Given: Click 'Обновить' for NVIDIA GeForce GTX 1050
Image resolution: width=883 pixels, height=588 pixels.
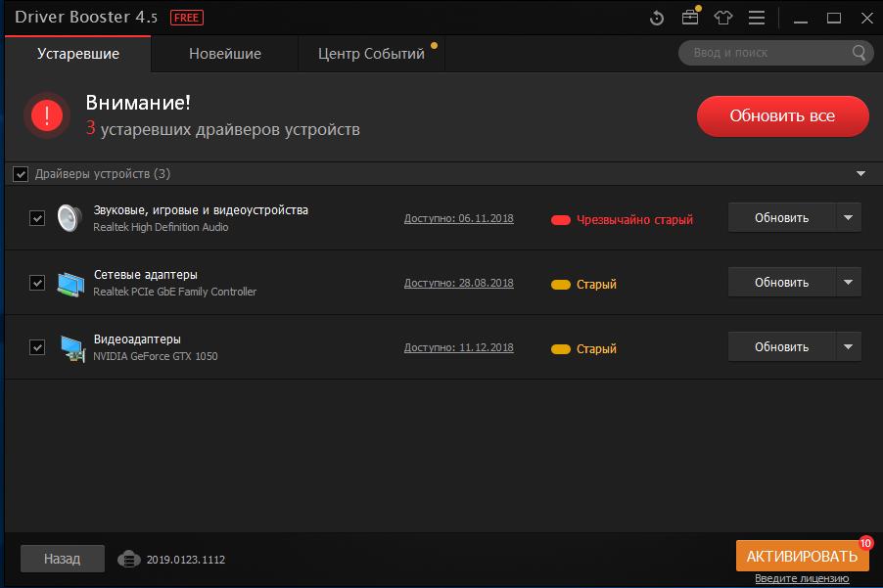Looking at the screenshot, I should (781, 347).
